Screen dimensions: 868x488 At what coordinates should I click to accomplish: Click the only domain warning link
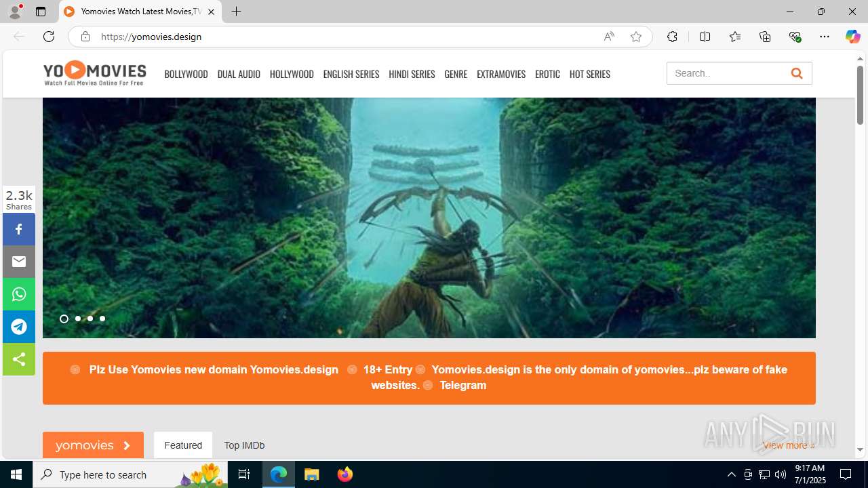point(579,378)
